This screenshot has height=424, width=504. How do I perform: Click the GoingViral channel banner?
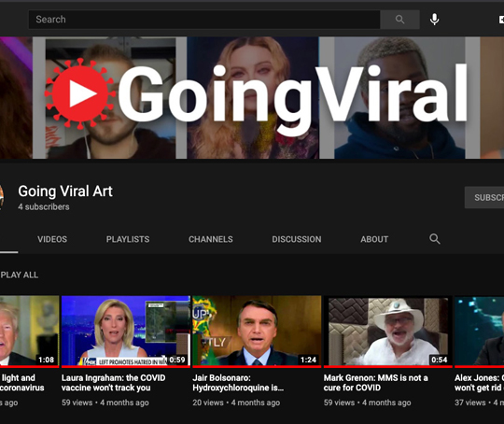point(252,98)
